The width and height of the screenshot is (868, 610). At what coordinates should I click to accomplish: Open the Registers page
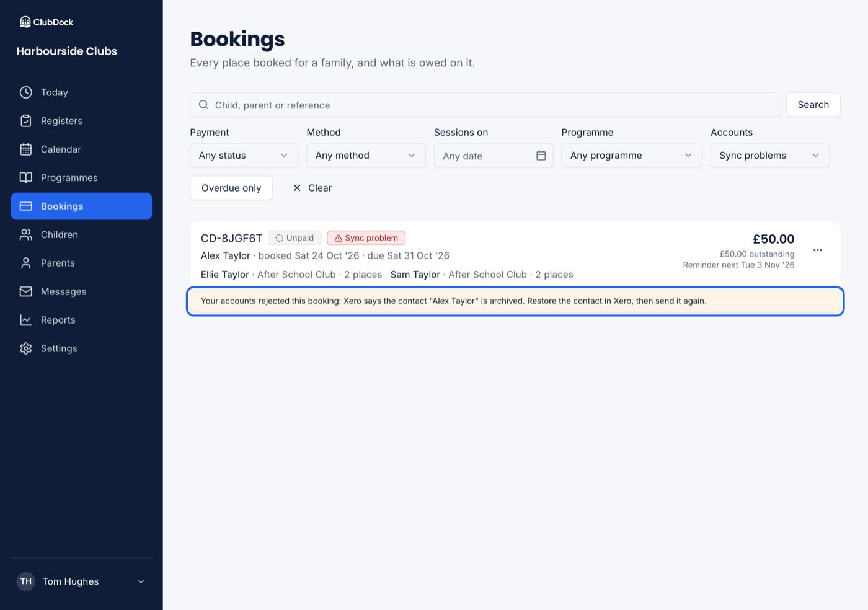81,121
